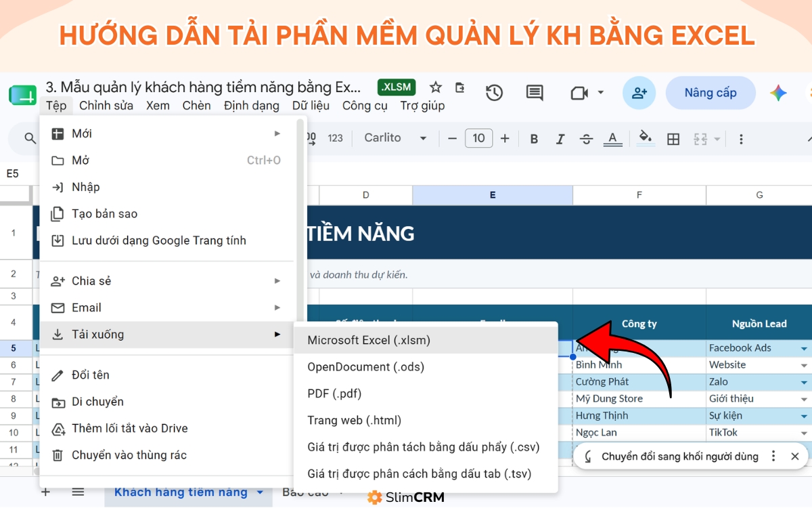Download as tab-separated (.tsv)
812x508 pixels.
coord(426,474)
